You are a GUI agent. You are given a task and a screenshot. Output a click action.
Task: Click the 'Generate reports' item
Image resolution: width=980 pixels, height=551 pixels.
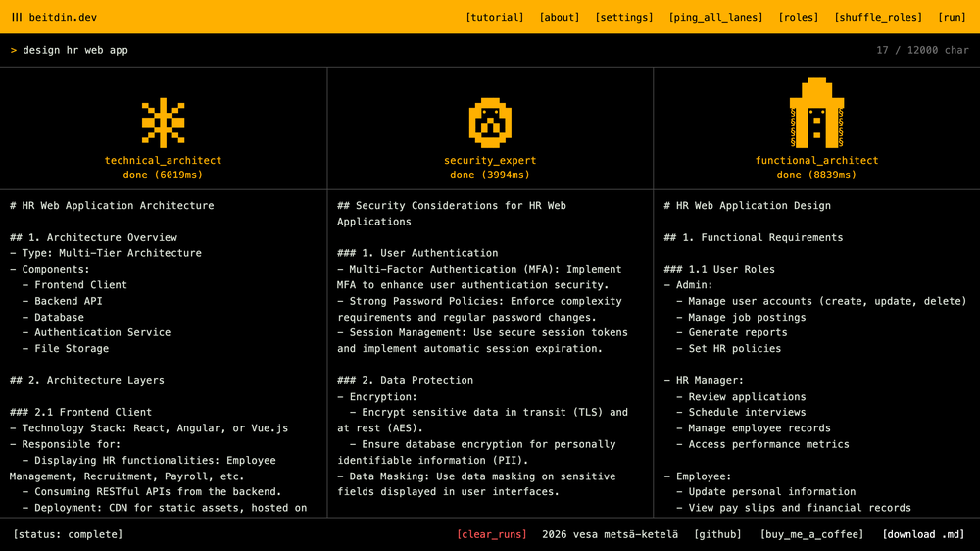[738, 332]
